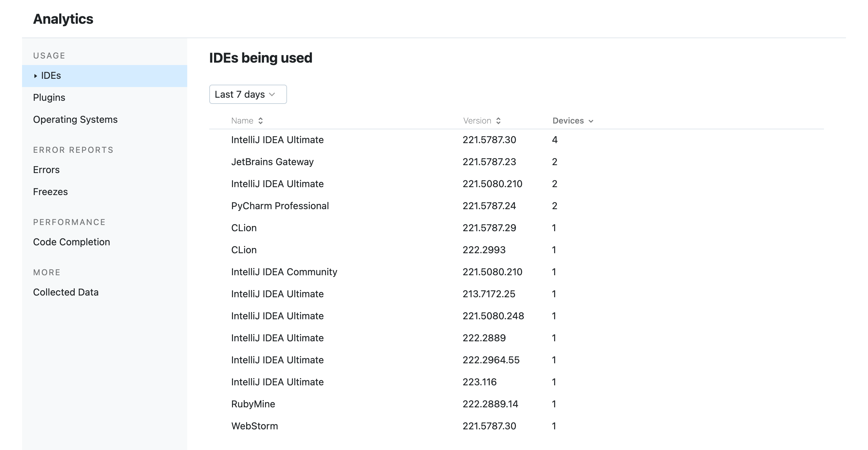Sort devices using the Devices sort arrow
The height and width of the screenshot is (450, 868).
pyautogui.click(x=591, y=121)
